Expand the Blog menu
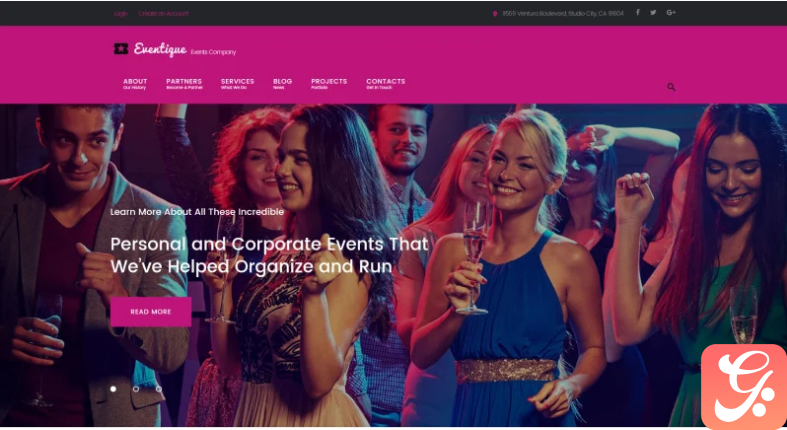 [283, 83]
